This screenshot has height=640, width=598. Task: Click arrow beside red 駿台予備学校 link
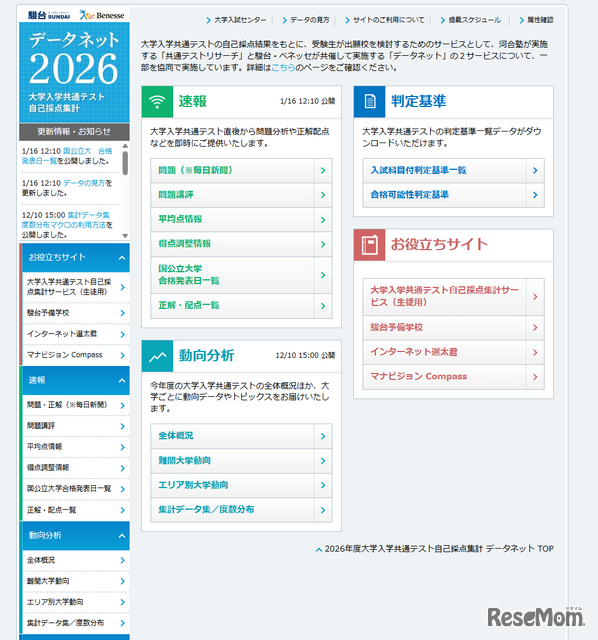tap(535, 328)
